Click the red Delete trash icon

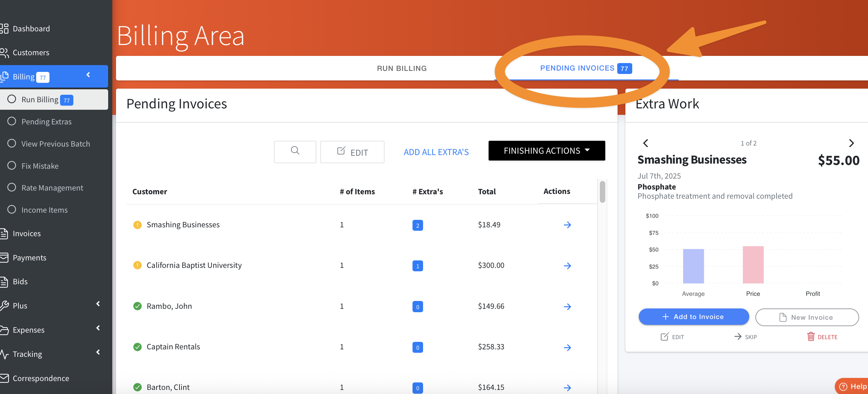coord(811,337)
